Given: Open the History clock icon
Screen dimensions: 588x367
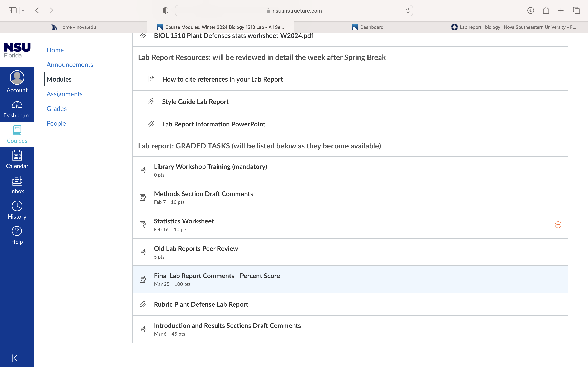Looking at the screenshot, I should coord(17,206).
